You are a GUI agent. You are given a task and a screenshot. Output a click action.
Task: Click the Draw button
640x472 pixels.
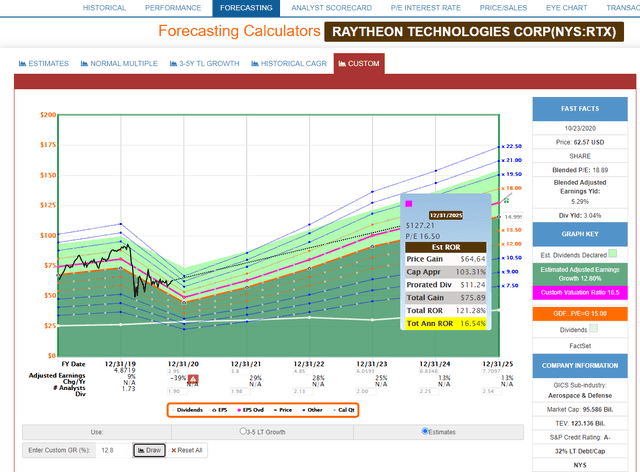pyautogui.click(x=149, y=450)
